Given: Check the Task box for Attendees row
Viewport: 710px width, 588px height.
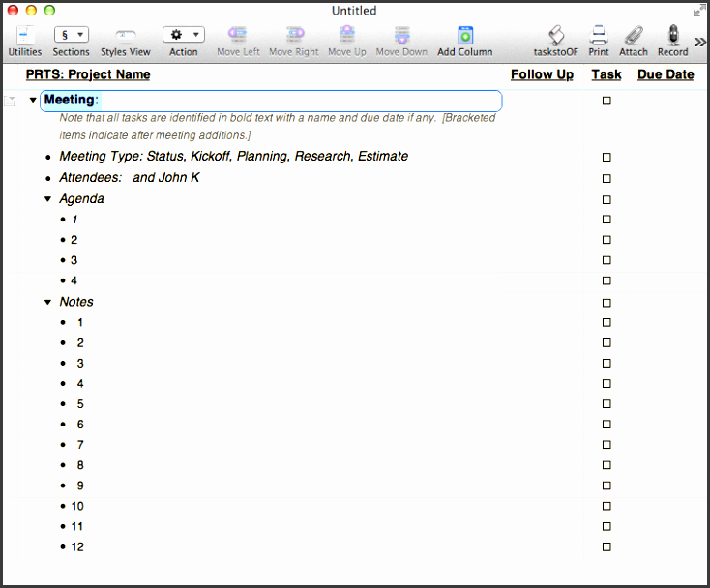Looking at the screenshot, I should pyautogui.click(x=606, y=178).
